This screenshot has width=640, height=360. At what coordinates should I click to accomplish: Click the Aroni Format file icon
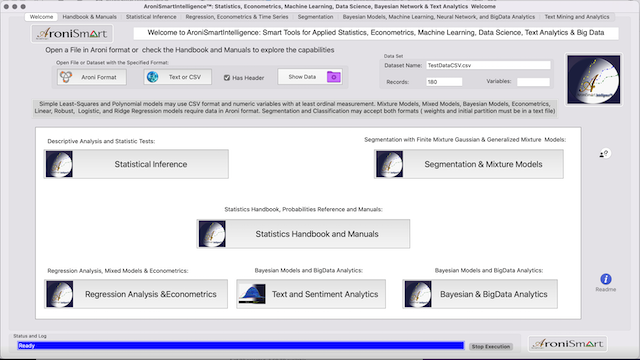coord(66,77)
